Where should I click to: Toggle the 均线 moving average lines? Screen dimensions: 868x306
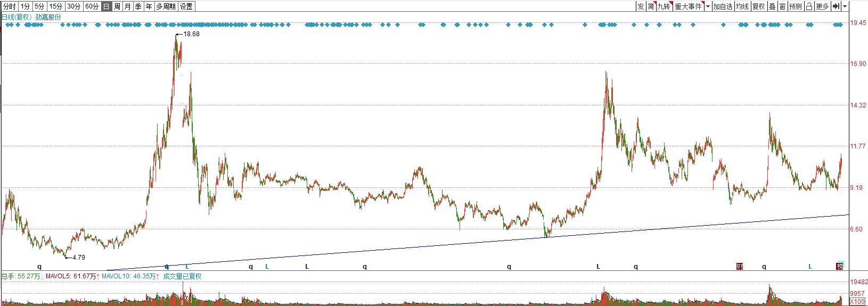coord(742,6)
